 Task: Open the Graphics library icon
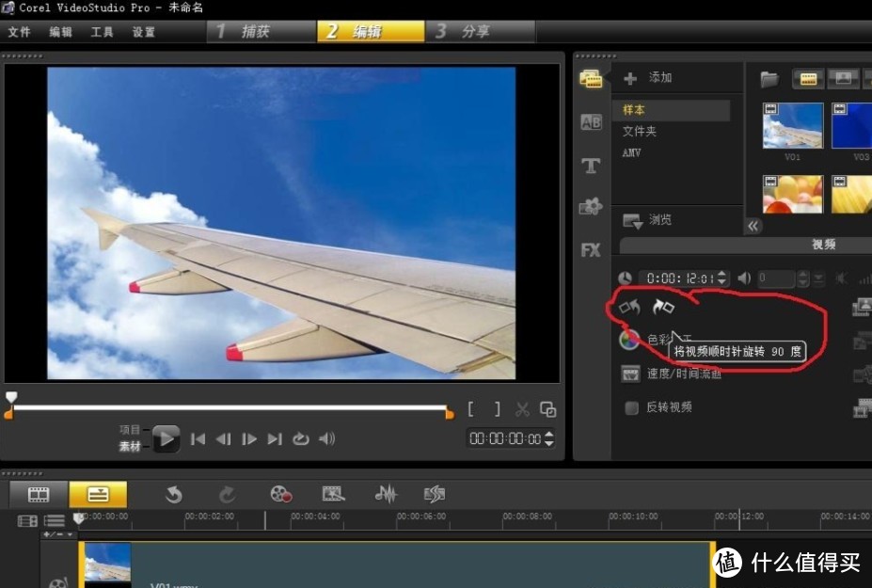point(591,206)
